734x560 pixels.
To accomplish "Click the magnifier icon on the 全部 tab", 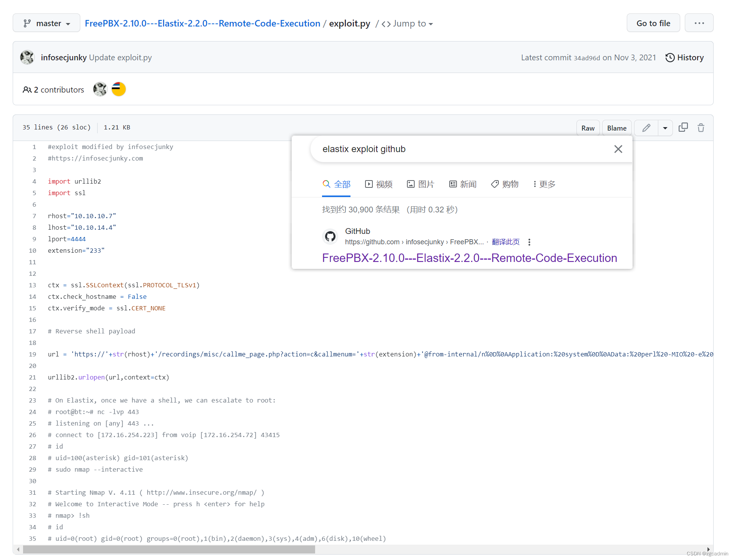I will [326, 184].
